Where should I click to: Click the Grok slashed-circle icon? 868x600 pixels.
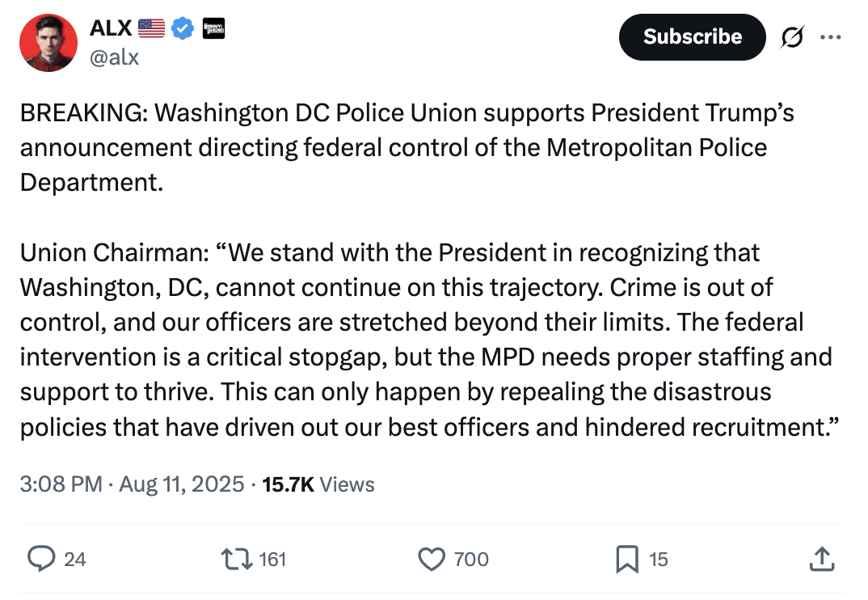(792, 37)
